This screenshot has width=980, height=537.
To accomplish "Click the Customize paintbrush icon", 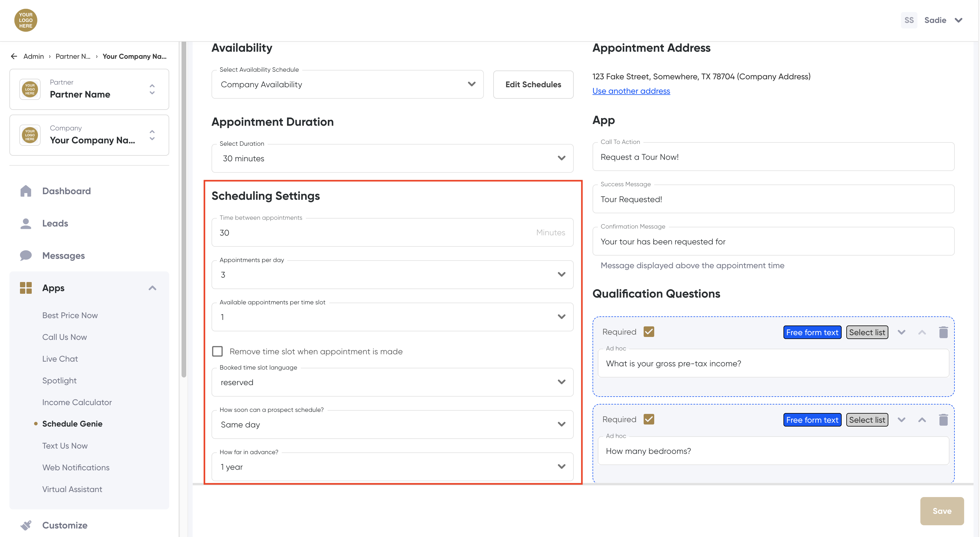I will click(26, 525).
